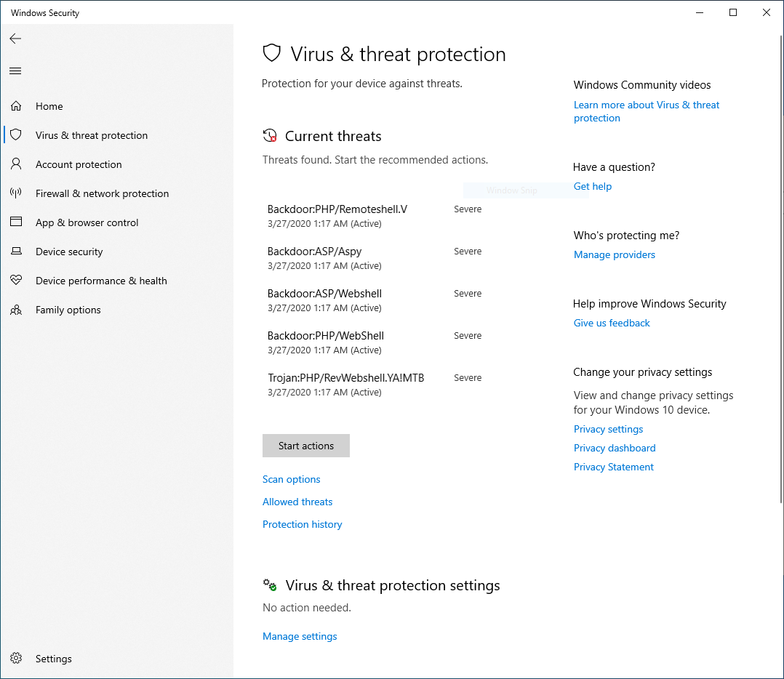
Task: Open the hamburger navigation menu
Action: click(x=15, y=71)
